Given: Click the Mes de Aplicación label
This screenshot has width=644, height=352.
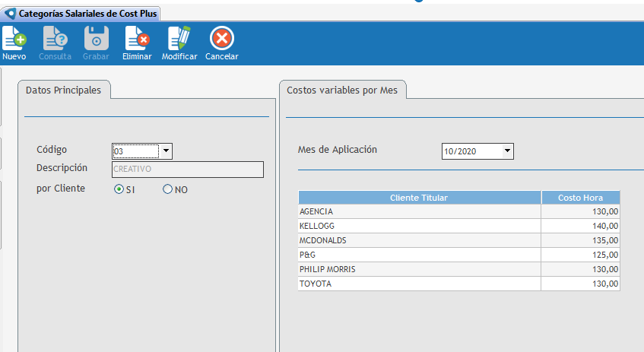Looking at the screenshot, I should click(x=337, y=150).
